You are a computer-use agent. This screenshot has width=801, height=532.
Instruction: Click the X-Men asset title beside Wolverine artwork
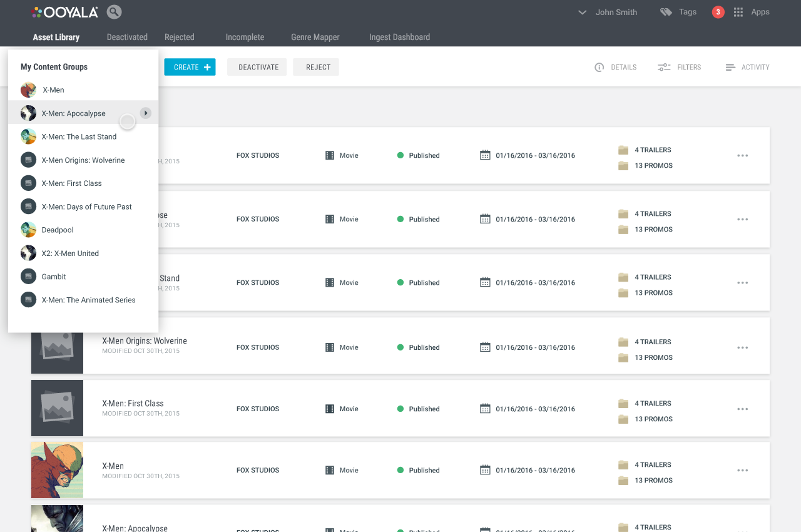113,466
